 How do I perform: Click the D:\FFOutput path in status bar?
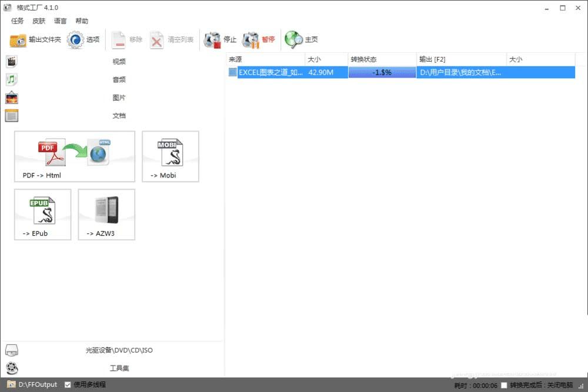(x=38, y=384)
